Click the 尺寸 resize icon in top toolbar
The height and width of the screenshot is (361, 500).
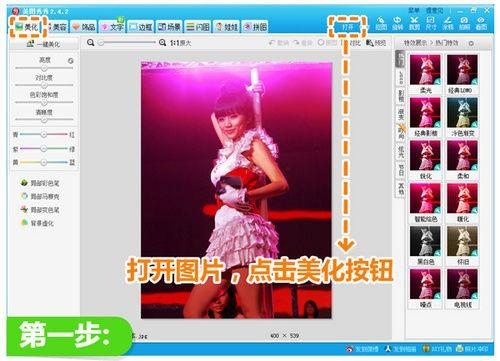click(x=431, y=23)
